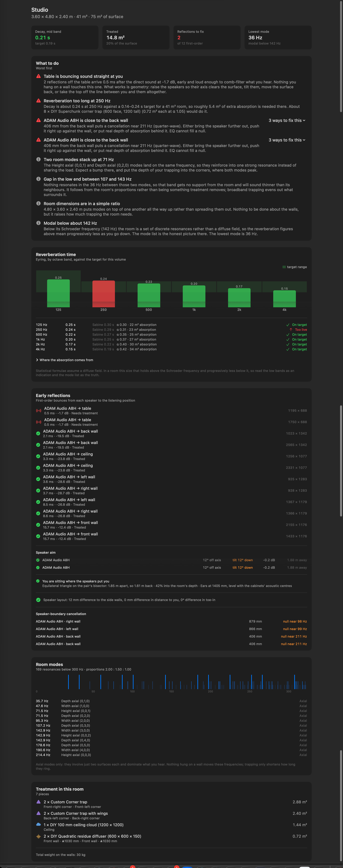Click purple icon for 'Custom Corner trap with wings'
The width and height of the screenshot is (343, 868).
(x=38, y=813)
